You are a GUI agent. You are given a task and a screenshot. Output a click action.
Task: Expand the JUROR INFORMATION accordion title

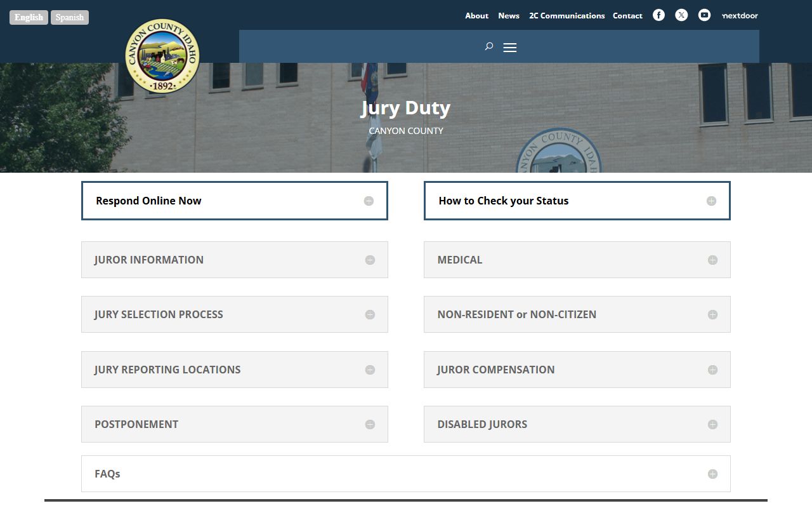tap(149, 260)
